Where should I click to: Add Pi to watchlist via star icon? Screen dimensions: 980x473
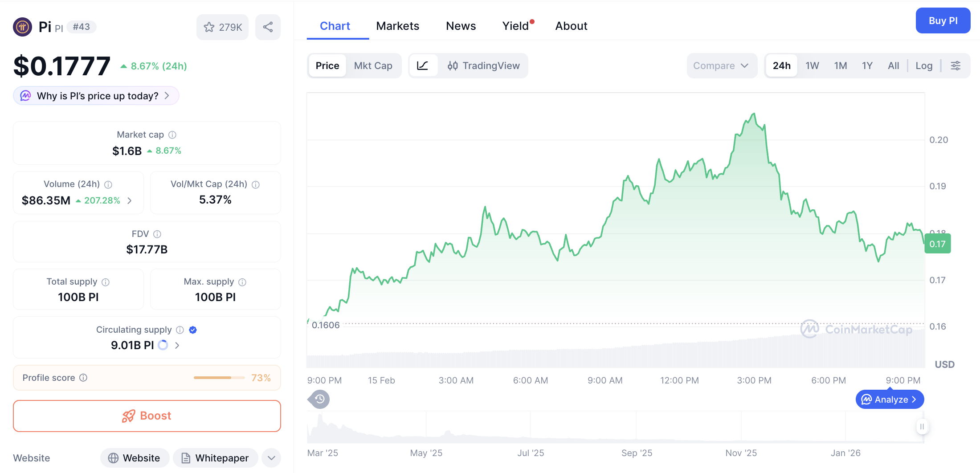point(209,27)
